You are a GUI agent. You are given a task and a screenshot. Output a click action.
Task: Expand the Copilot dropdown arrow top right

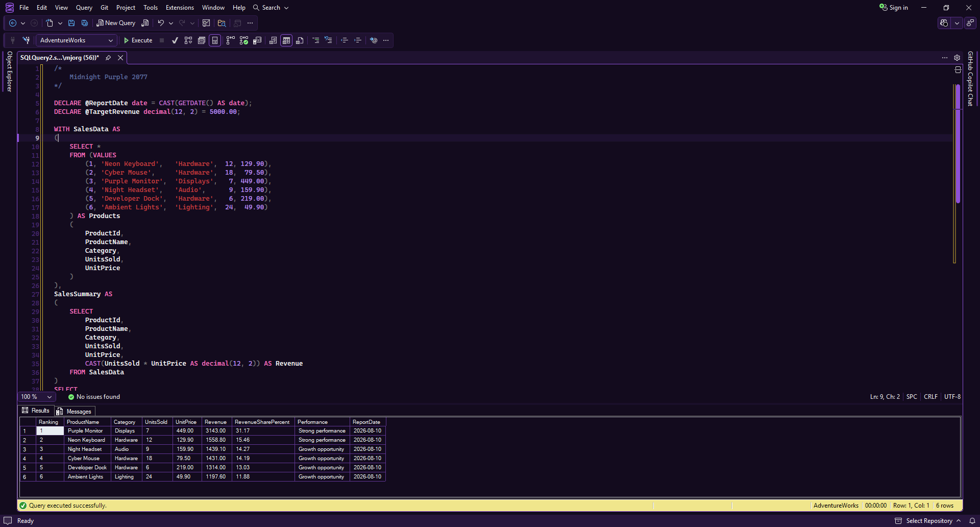(x=957, y=23)
